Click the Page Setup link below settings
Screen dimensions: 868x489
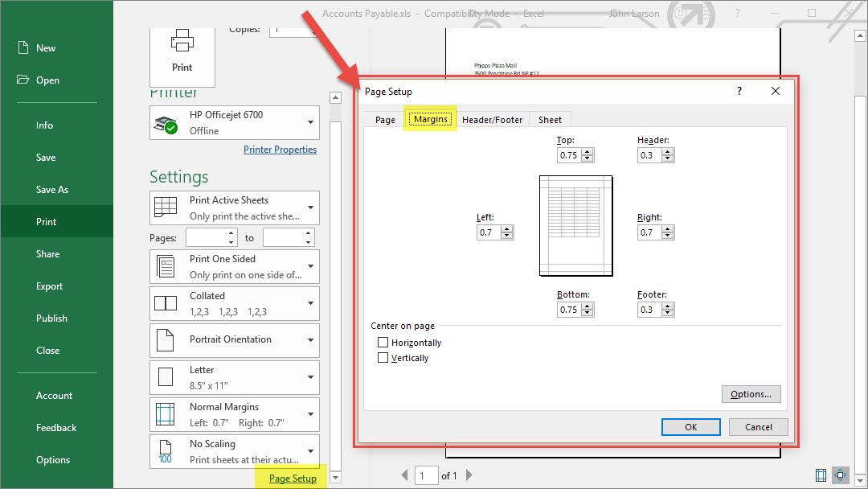pyautogui.click(x=293, y=479)
